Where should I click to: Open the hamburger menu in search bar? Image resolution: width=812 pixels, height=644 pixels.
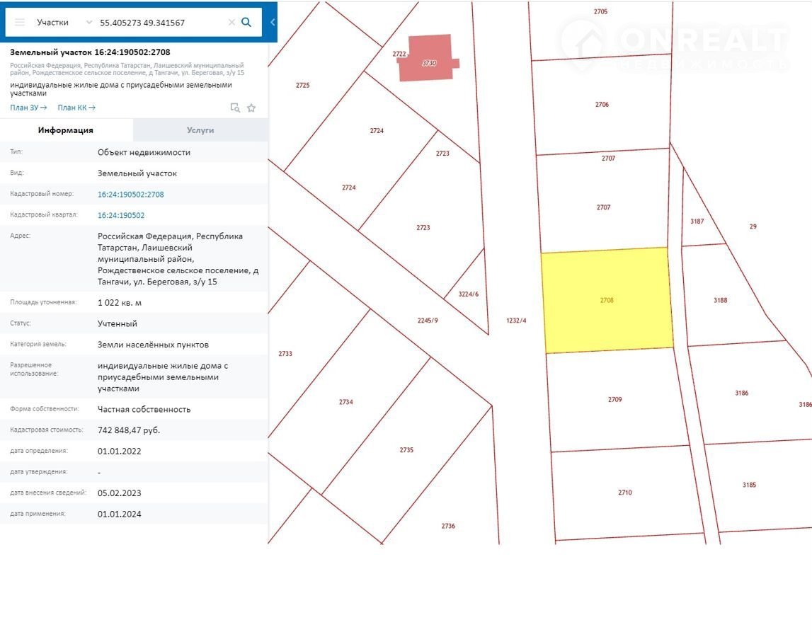20,23
